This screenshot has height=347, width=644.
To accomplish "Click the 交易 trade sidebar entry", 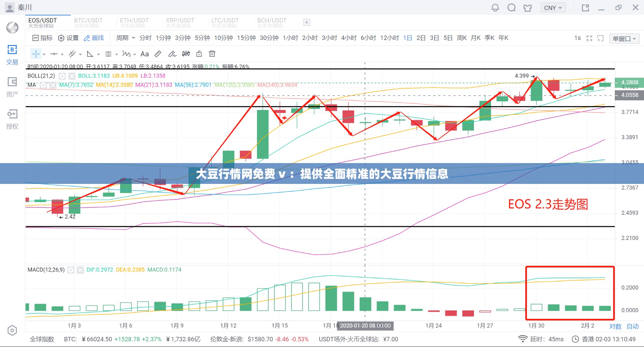I will (x=12, y=55).
